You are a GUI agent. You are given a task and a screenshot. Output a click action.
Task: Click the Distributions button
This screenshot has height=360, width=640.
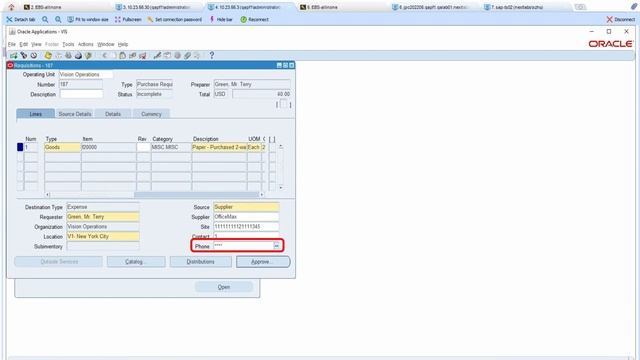point(200,262)
